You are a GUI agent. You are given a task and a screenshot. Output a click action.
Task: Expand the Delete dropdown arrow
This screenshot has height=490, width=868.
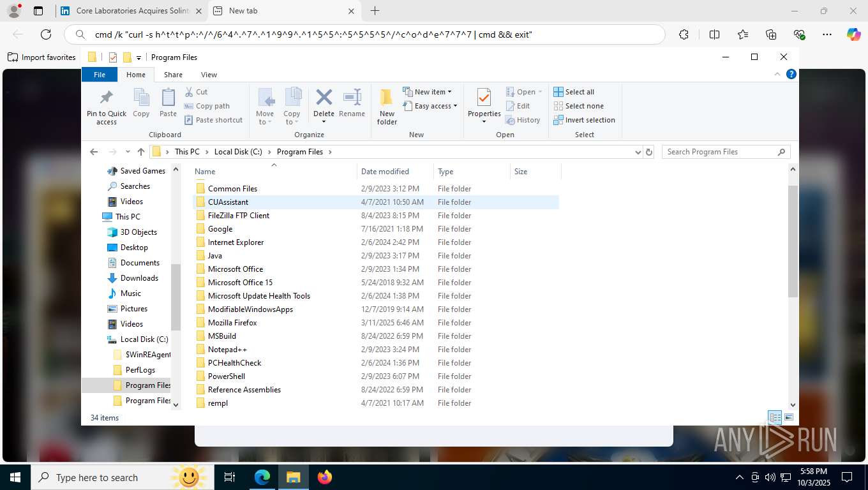coord(324,122)
